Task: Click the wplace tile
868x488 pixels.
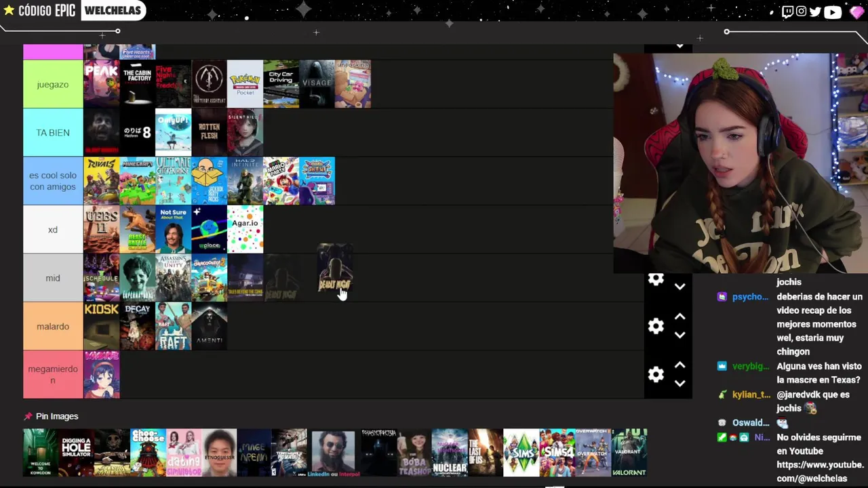Action: pos(209,229)
